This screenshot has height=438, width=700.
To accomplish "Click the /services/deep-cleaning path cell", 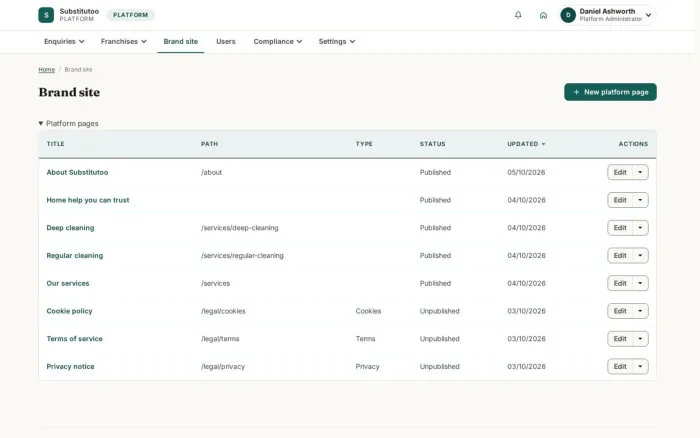I will [x=240, y=228].
